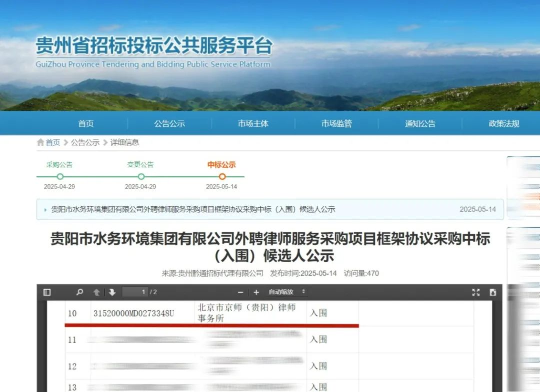Click the 访问量:470 visit count
The width and height of the screenshot is (540, 392).
(x=361, y=273)
